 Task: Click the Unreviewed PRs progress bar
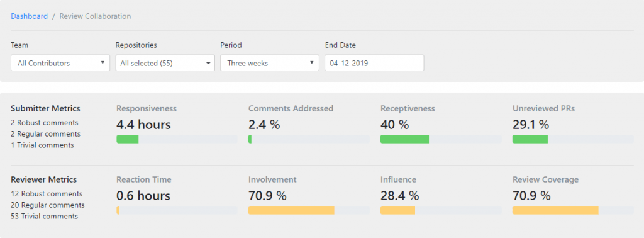(x=573, y=139)
